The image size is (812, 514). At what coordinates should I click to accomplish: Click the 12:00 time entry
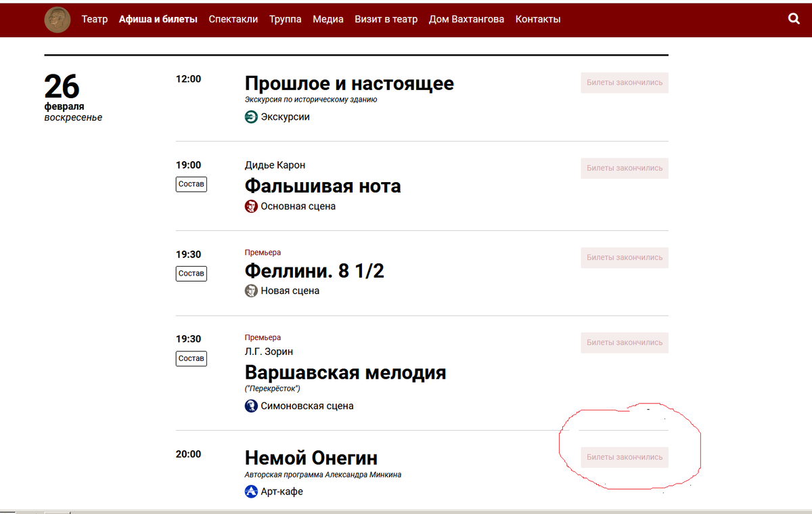tap(189, 79)
